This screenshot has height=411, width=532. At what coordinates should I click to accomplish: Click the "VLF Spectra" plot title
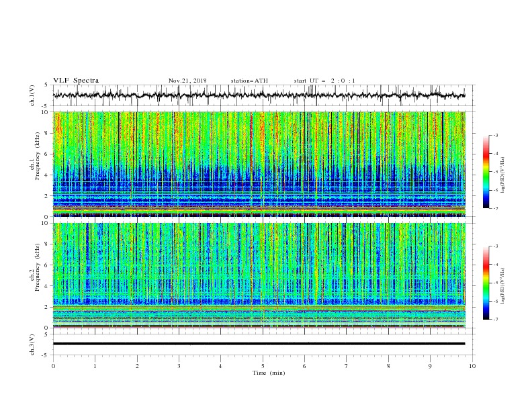[x=76, y=81]
